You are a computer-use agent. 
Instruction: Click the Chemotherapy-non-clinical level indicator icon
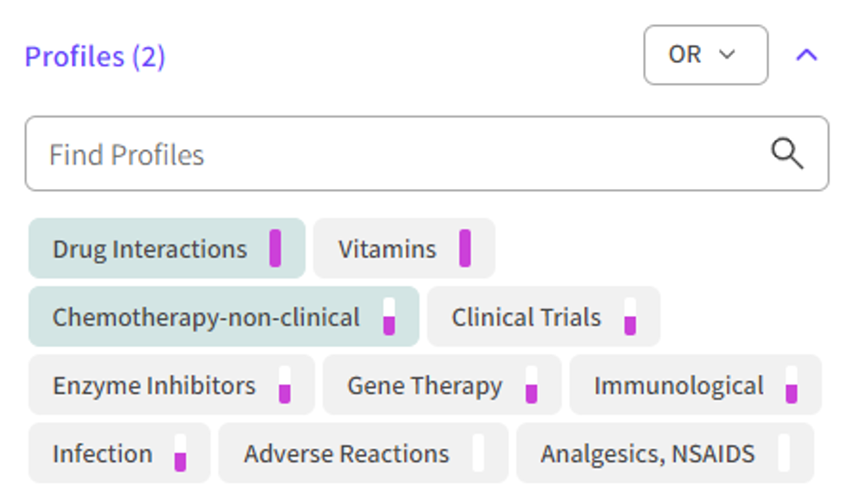coord(389,317)
